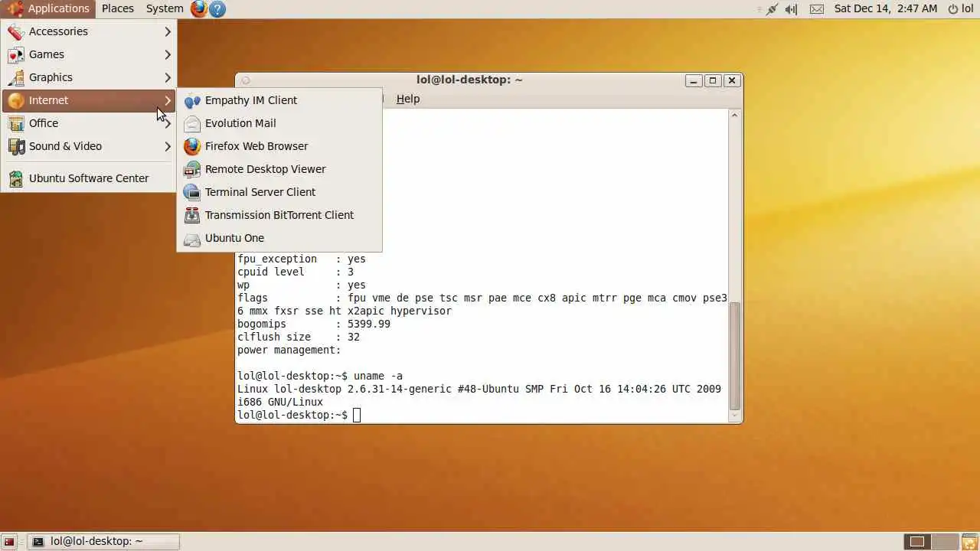Close the terminal window
Image resolution: width=980 pixels, height=551 pixels.
(732, 80)
